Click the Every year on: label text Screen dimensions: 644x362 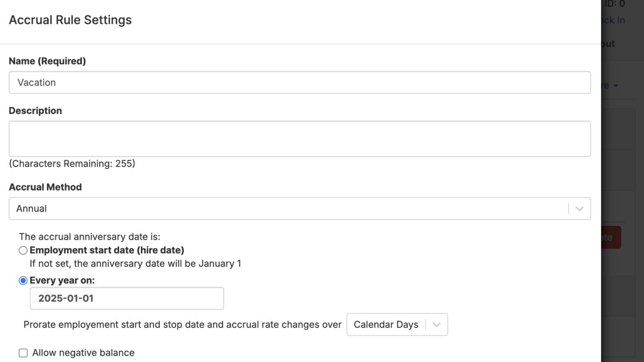point(62,280)
